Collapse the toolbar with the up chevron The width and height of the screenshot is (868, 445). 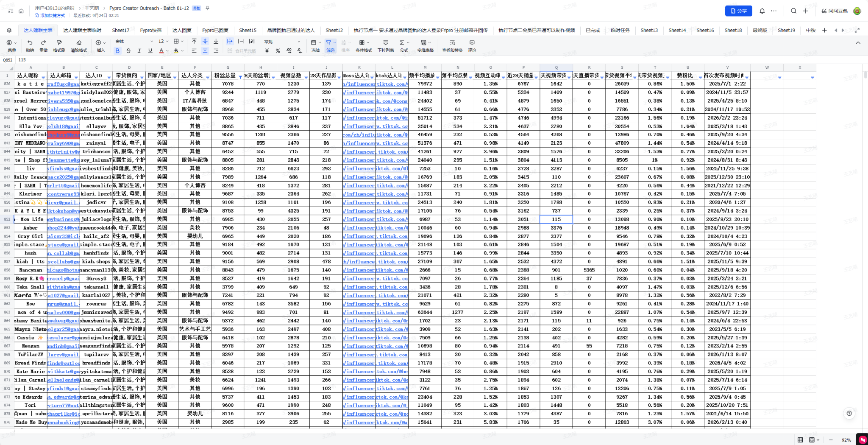(x=858, y=42)
